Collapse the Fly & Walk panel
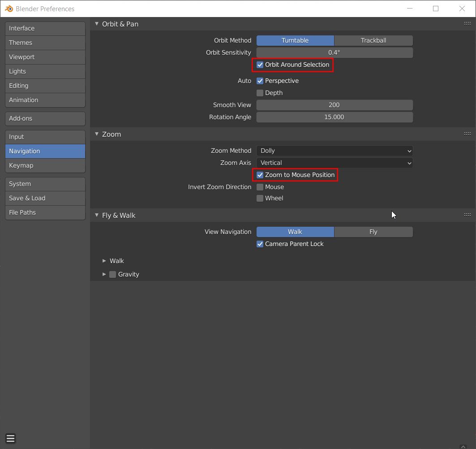The width and height of the screenshot is (476, 449). coord(97,215)
